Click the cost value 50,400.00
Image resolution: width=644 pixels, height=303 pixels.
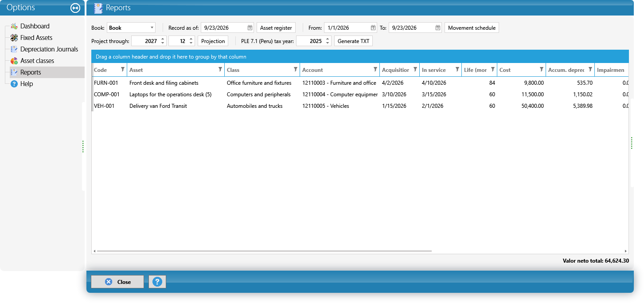tap(532, 106)
